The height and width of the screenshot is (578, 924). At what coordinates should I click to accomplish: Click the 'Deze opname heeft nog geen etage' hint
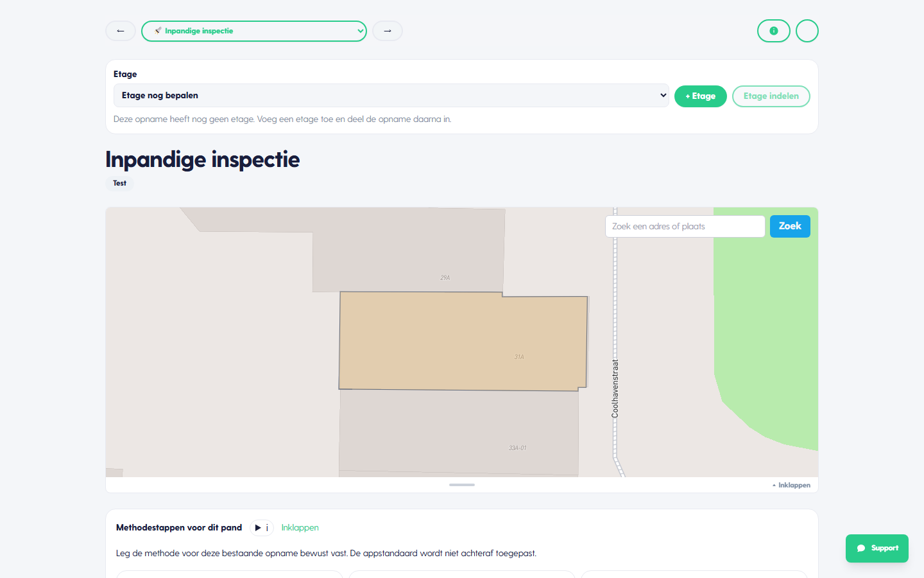click(282, 119)
